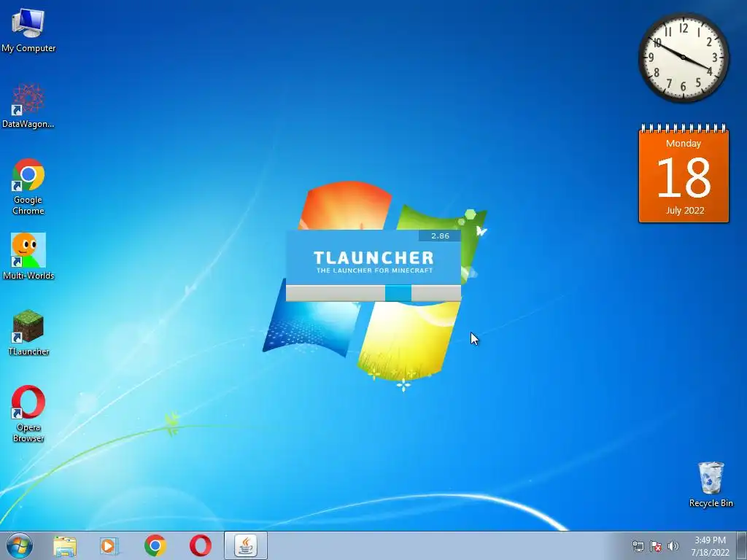
Task: Launch Windows Media Player from the taskbar
Action: [x=109, y=545]
